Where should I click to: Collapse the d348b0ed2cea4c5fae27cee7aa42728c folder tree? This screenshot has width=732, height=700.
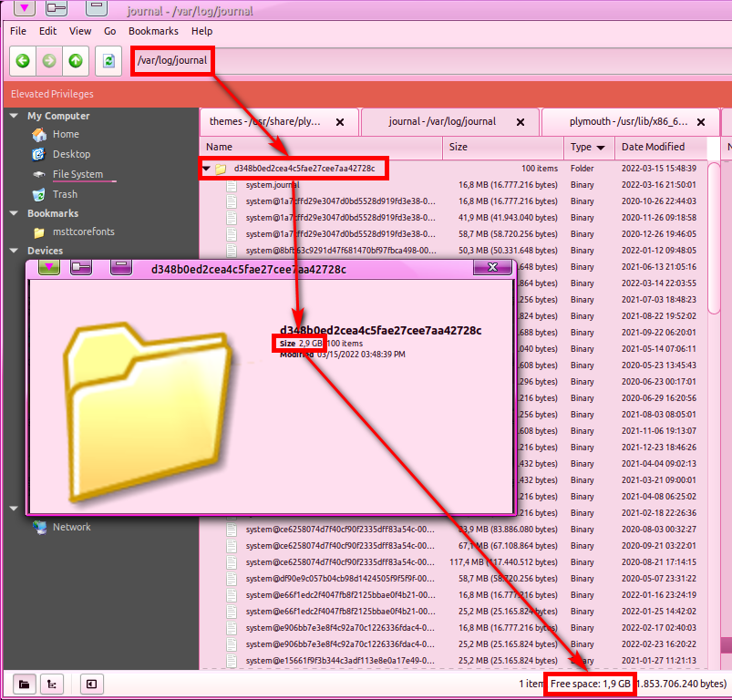[206, 169]
